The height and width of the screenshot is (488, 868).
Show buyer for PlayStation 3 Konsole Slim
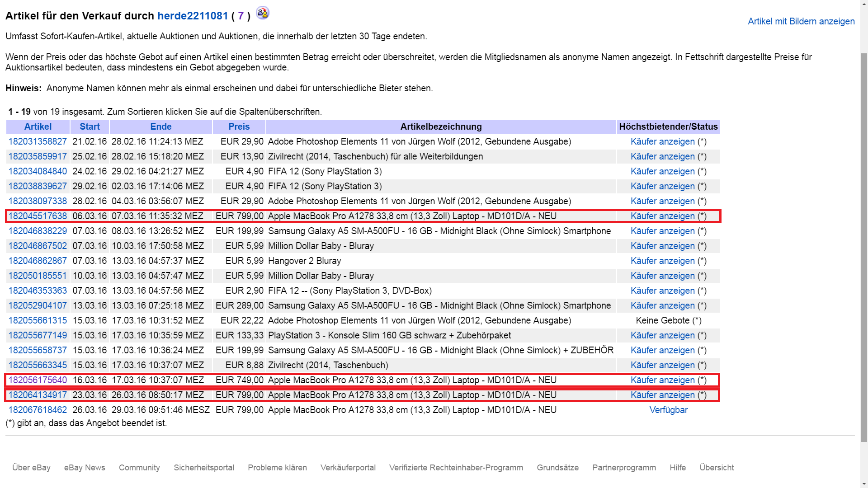point(662,335)
